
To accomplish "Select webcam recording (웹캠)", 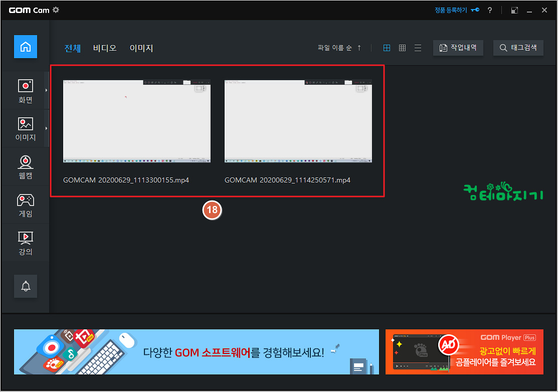I will 26,167.
